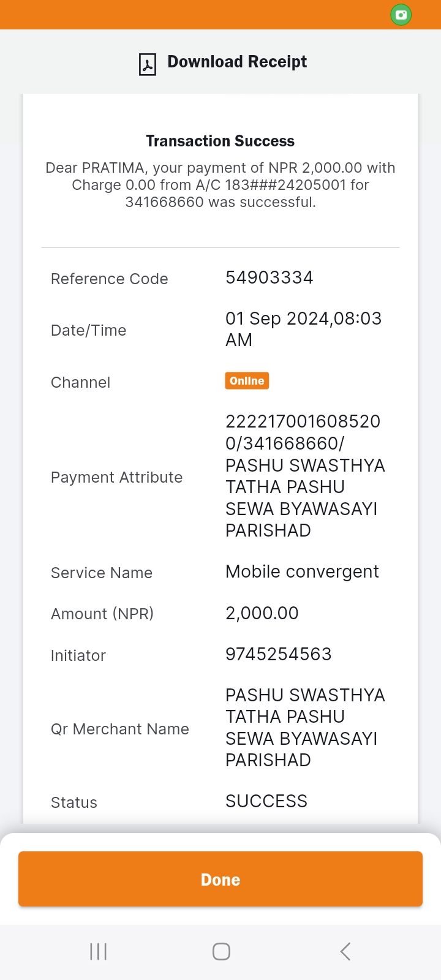Select the reference code 54903334
Image resolution: width=441 pixels, height=980 pixels.
click(269, 277)
